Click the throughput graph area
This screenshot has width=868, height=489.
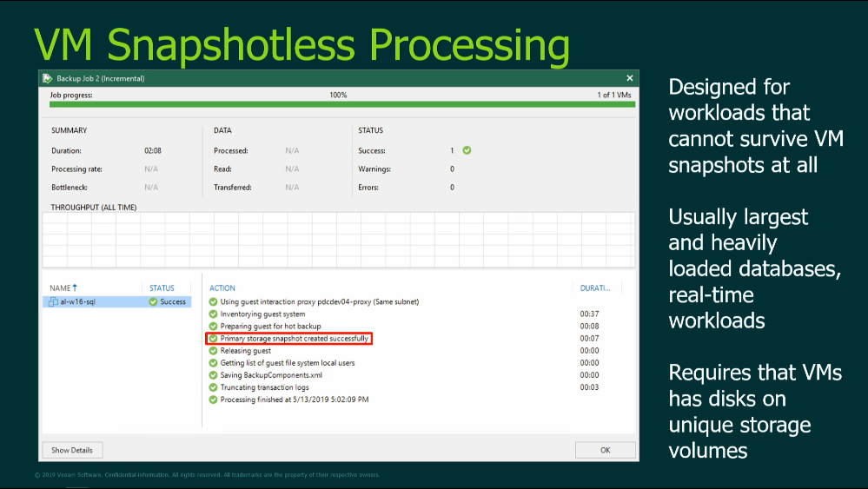tap(338, 240)
